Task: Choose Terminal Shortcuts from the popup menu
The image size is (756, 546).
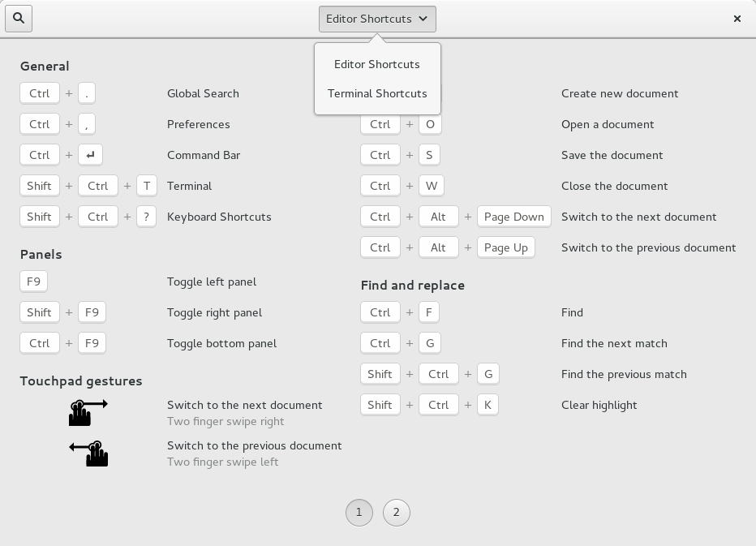Action: coord(377,93)
